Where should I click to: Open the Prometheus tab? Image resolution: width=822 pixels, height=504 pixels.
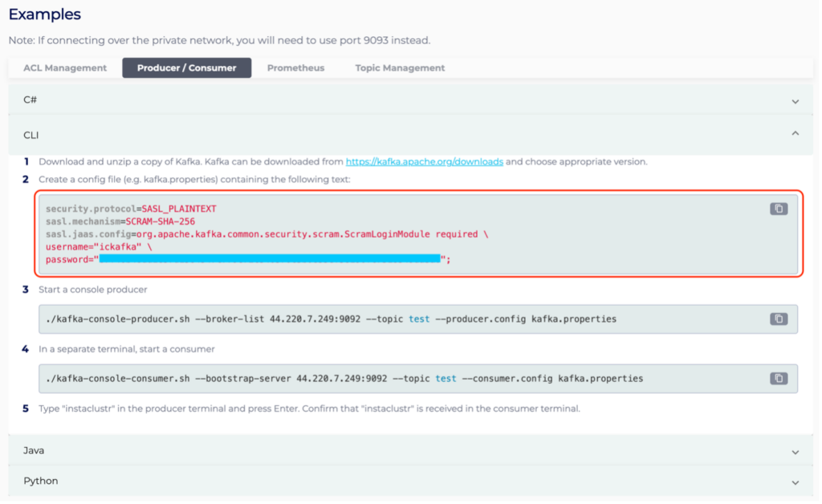tap(295, 68)
